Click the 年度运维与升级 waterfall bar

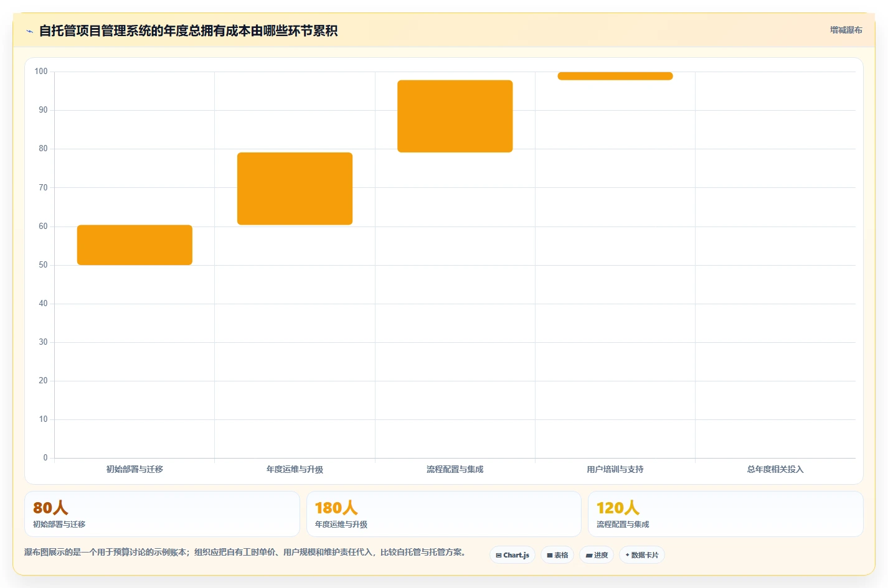295,189
